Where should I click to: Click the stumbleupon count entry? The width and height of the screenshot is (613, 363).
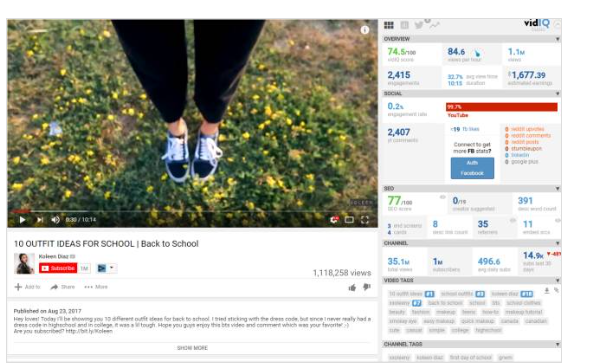tap(523, 148)
